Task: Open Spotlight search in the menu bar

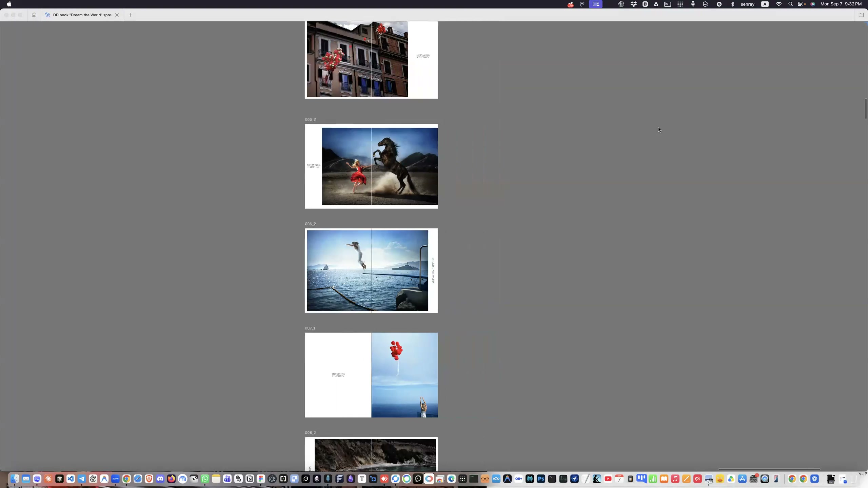Action: pos(790,4)
